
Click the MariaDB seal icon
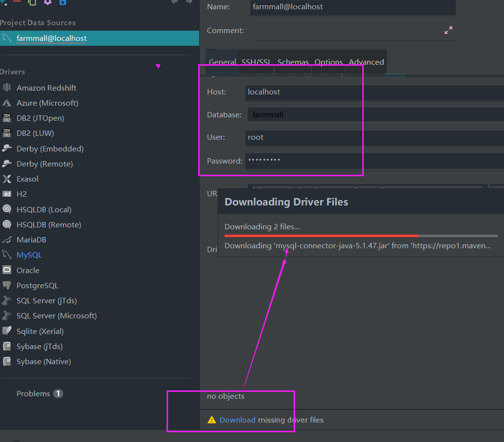[7, 239]
